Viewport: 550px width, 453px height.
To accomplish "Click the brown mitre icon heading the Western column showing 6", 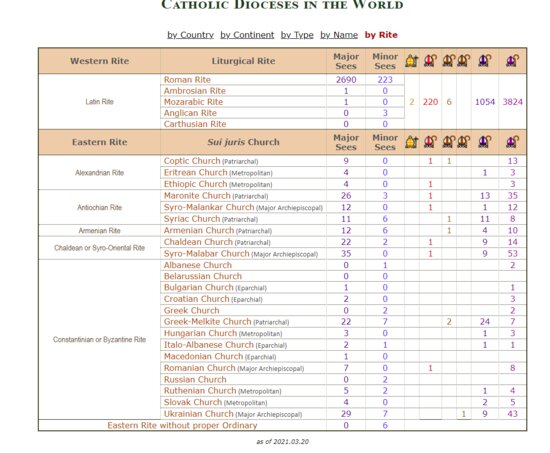I will tap(449, 61).
